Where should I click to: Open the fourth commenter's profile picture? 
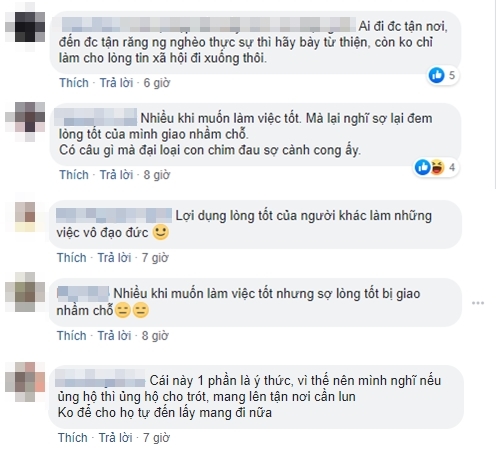(x=25, y=292)
